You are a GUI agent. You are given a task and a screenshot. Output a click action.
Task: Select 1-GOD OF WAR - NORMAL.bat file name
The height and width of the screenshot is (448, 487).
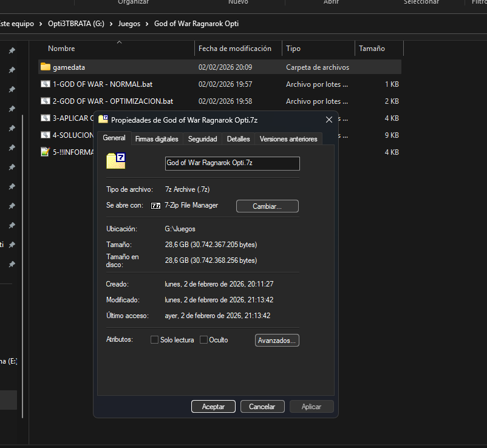[103, 84]
